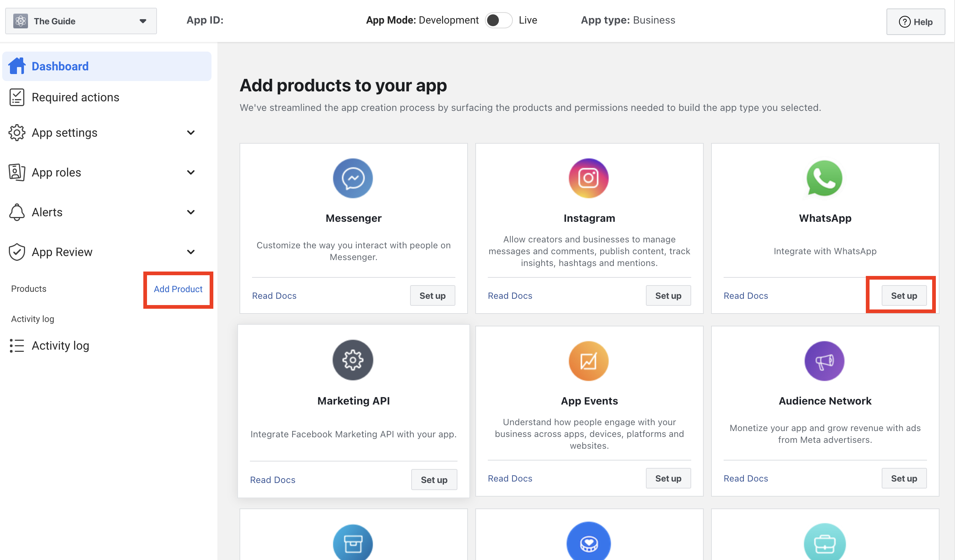
Task: Click the Add products to your app heading
Action: [343, 85]
